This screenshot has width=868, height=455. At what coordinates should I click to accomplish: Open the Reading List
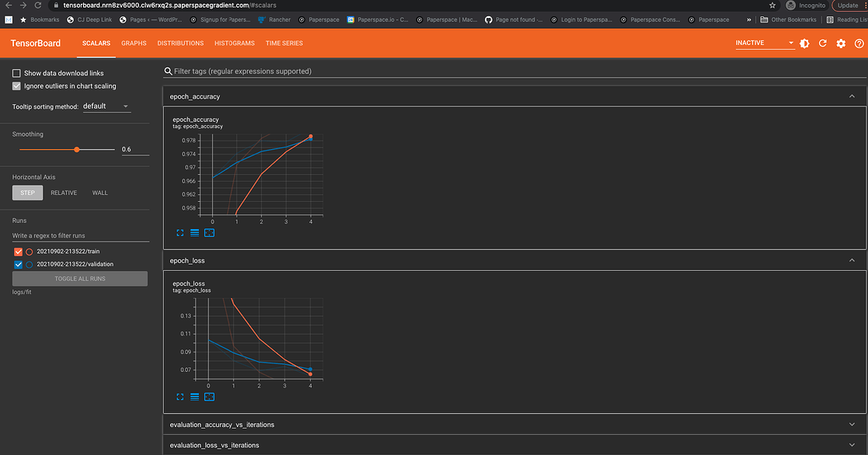tap(846, 20)
